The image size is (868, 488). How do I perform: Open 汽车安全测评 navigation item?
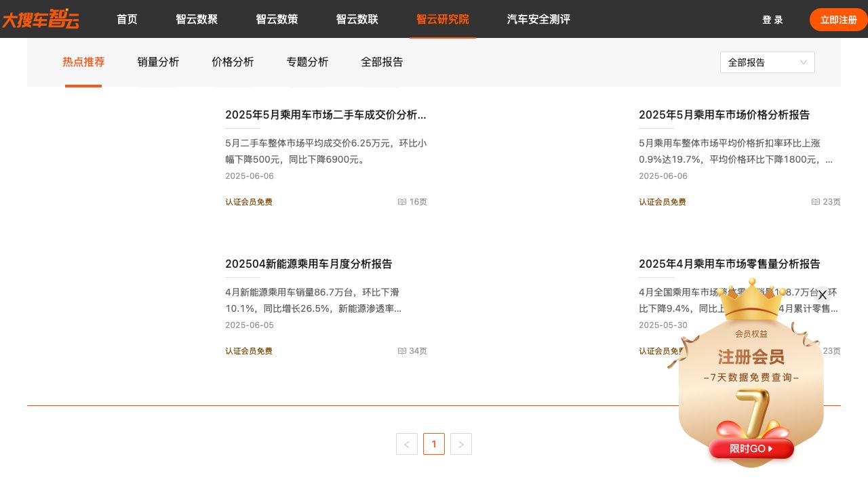tap(538, 19)
